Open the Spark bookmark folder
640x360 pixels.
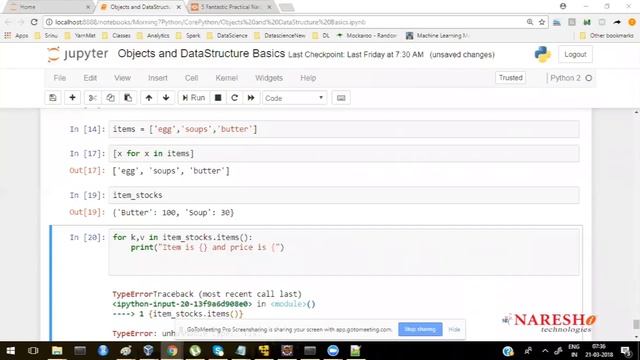(x=188, y=36)
